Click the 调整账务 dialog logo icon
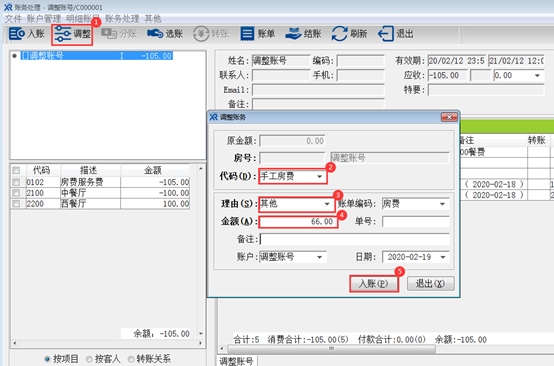The image size is (554, 366). (213, 117)
